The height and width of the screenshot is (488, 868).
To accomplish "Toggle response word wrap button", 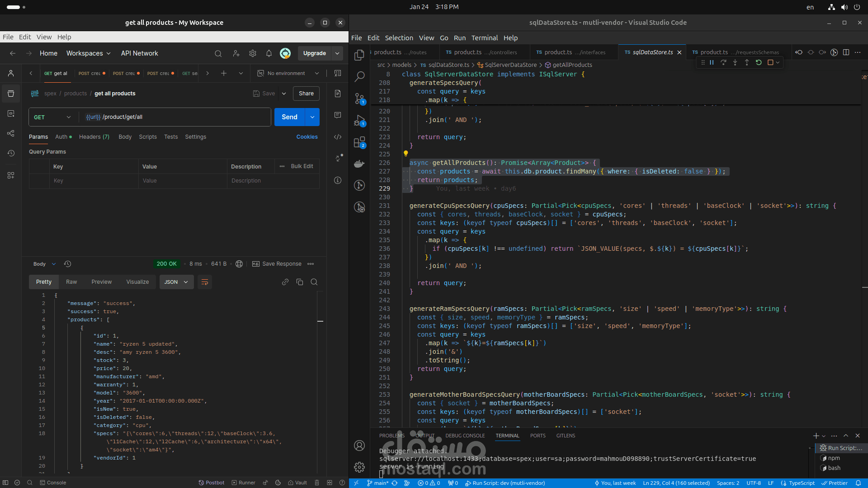I will (205, 282).
